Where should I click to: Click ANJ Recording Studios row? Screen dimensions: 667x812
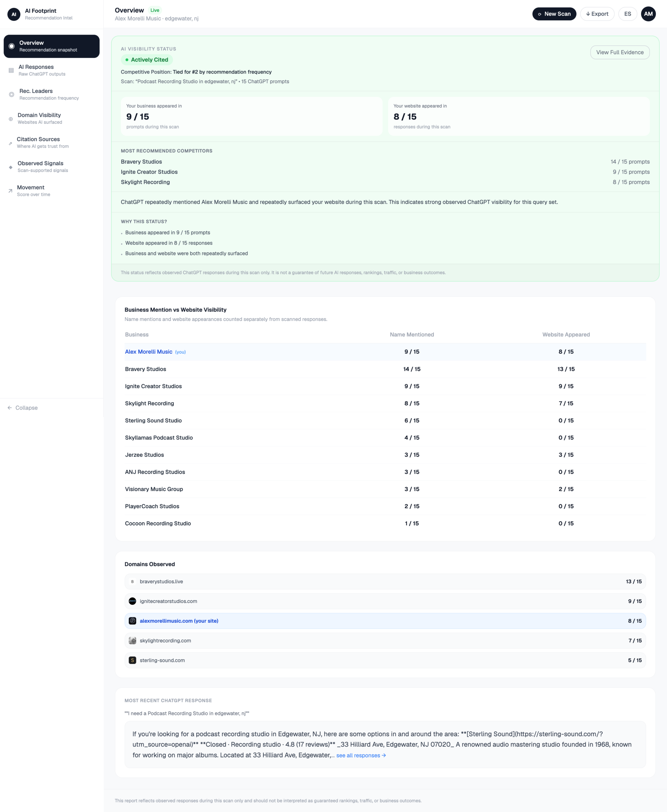(385, 472)
